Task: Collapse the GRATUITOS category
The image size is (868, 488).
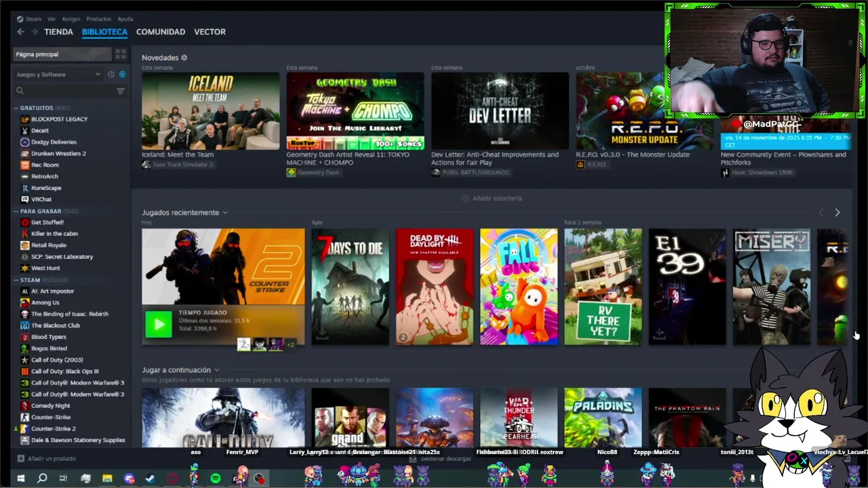Action: 16,108
